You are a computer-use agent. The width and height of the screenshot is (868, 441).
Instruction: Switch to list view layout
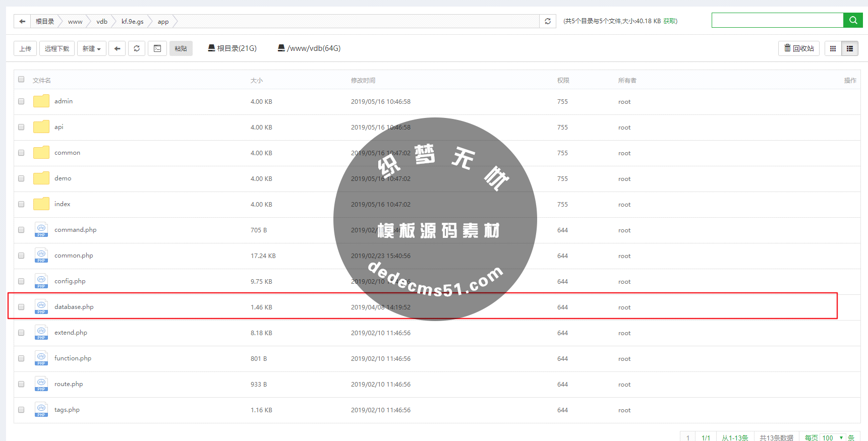tap(850, 48)
